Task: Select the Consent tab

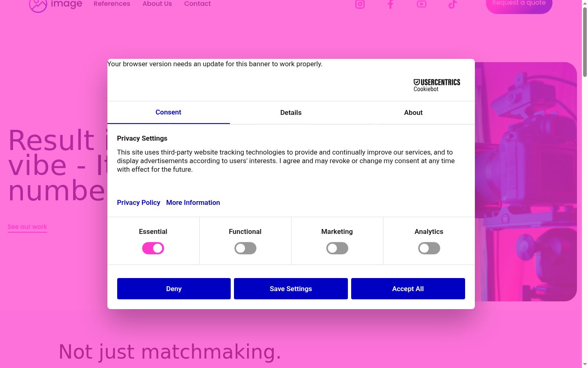Action: point(168,112)
